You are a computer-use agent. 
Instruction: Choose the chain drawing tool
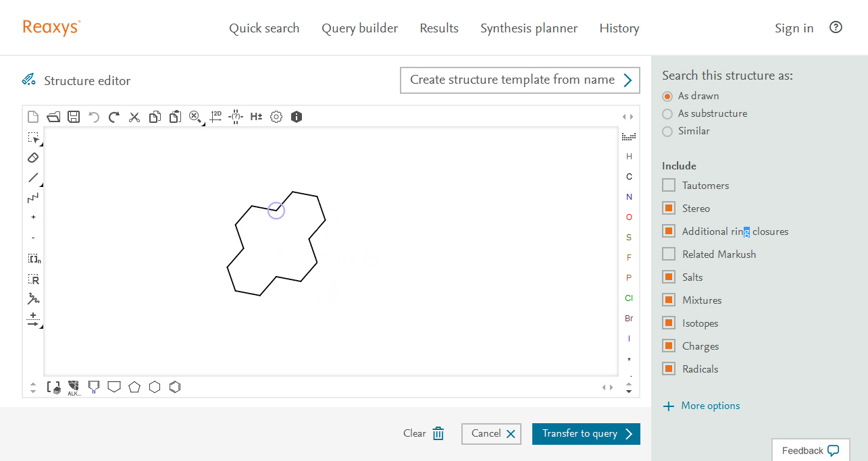tap(33, 198)
